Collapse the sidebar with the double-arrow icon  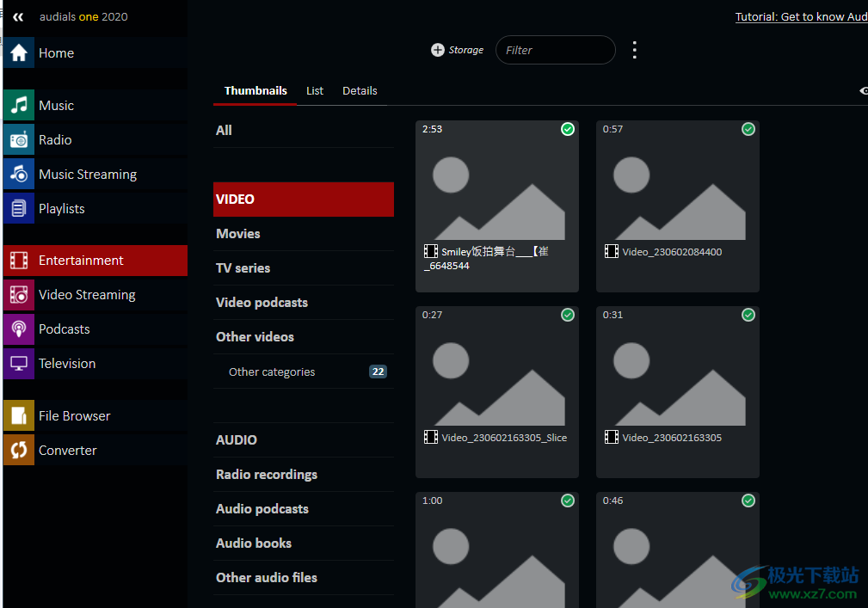(x=18, y=17)
